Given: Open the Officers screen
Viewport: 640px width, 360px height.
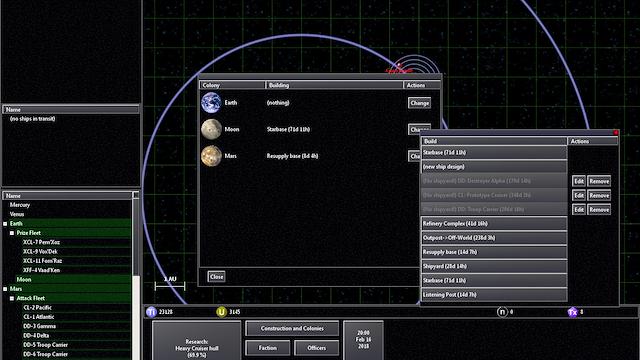Looking at the screenshot, I should click(316, 348).
